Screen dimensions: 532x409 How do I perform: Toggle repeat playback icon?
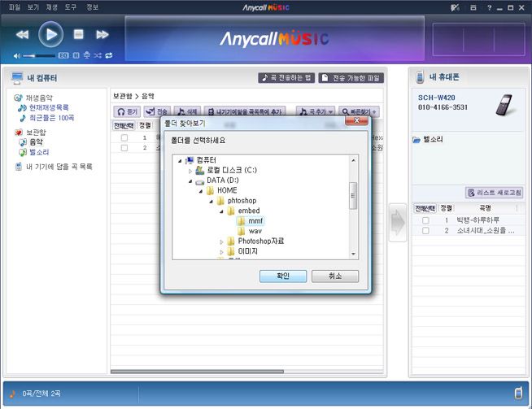(109, 55)
